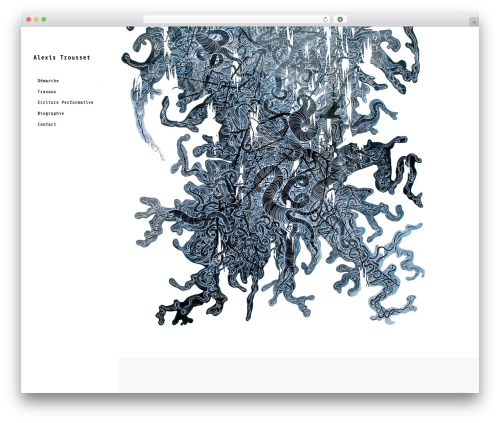Open a new tab with plus button
Viewport: 500px width, 423px height.
pos(474,22)
